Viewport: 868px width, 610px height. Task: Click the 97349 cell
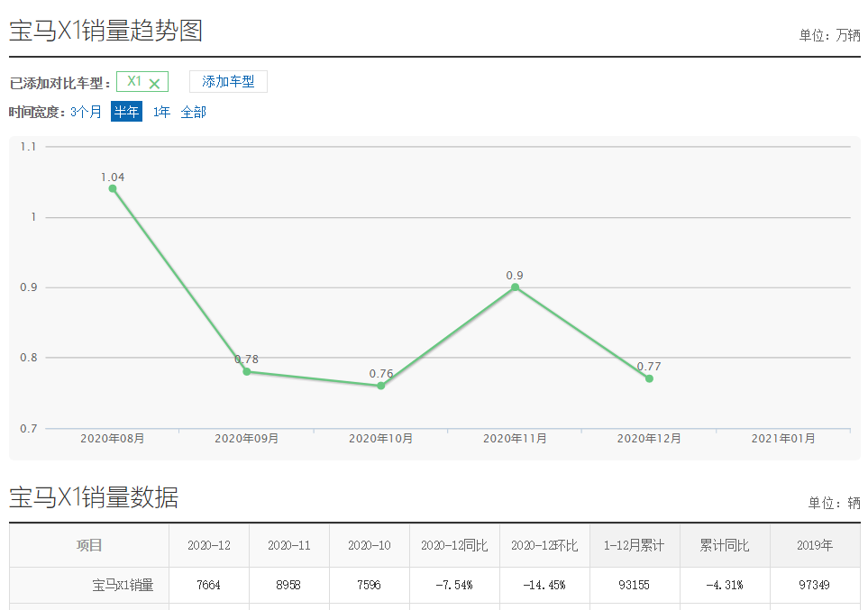pos(815,585)
